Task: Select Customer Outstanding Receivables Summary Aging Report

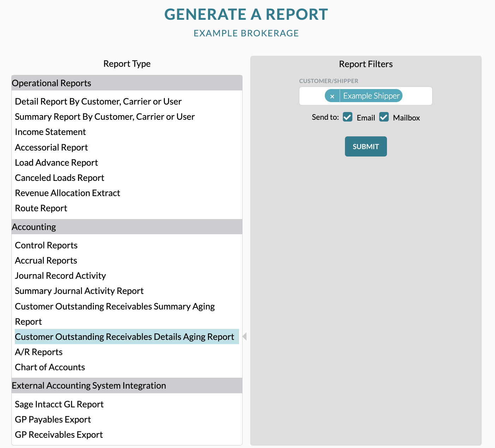Action: coord(115,314)
